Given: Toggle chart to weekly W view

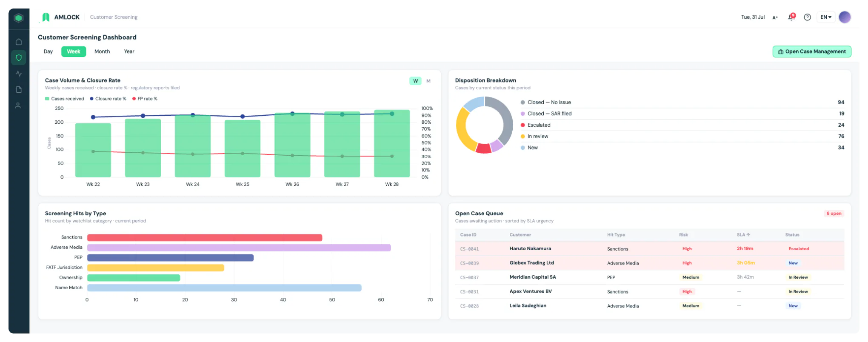Looking at the screenshot, I should pyautogui.click(x=415, y=81).
